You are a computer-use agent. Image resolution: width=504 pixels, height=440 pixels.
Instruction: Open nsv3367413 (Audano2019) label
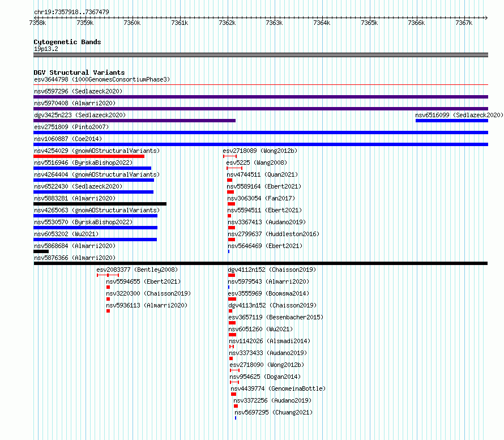[x=267, y=222]
